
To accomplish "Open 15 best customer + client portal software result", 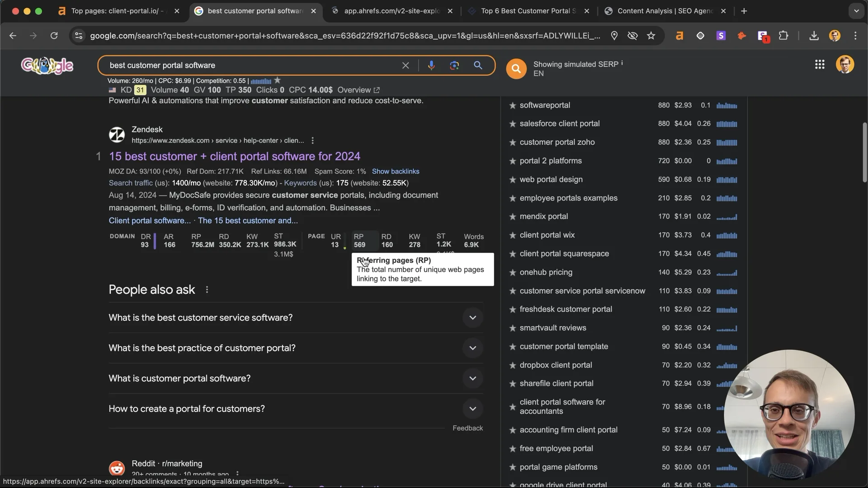I will pyautogui.click(x=235, y=156).
